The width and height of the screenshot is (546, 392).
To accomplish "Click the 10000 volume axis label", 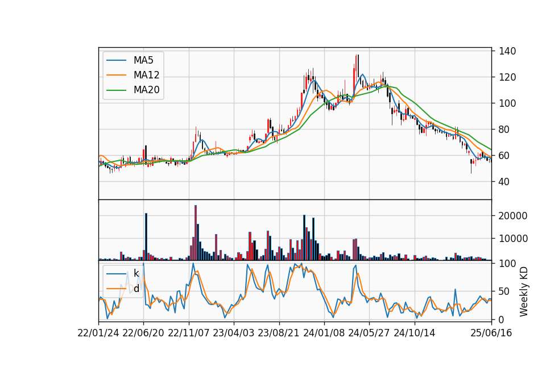I will [x=513, y=239].
